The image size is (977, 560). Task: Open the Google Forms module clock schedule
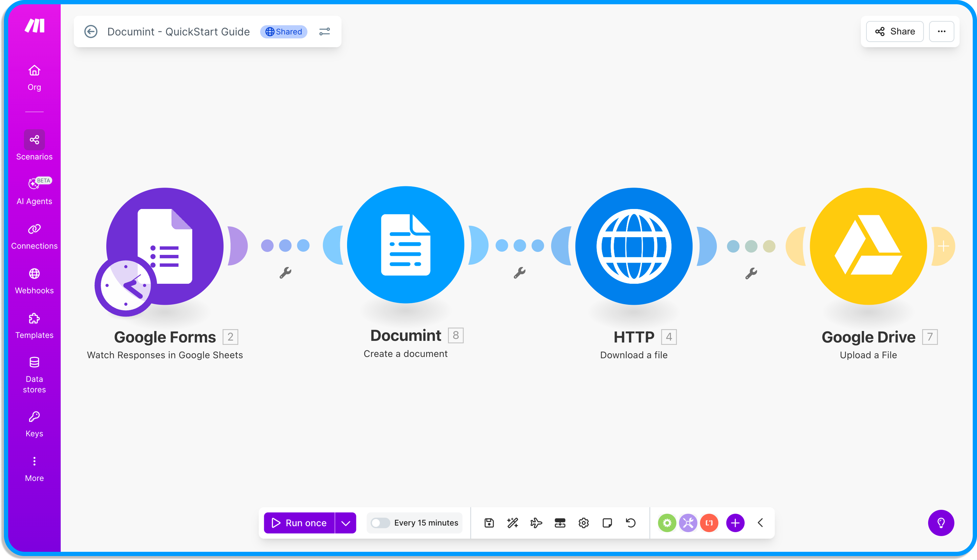tap(125, 285)
